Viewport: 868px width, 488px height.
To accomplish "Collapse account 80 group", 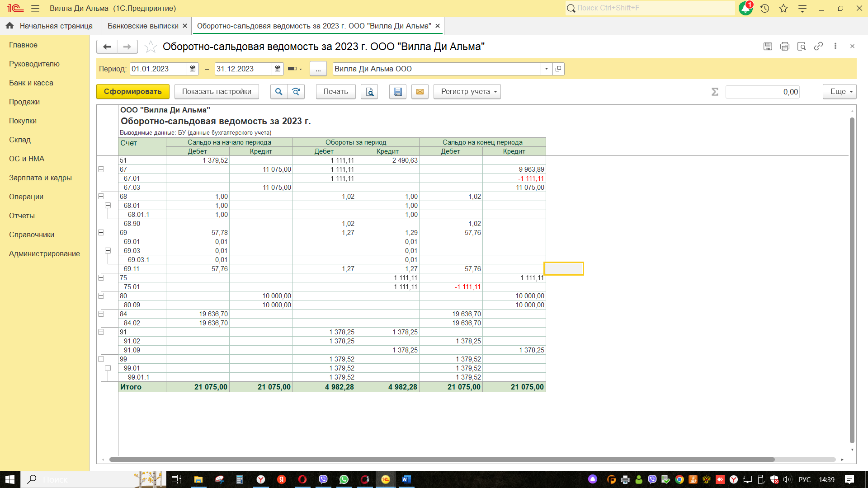I will [x=101, y=296].
